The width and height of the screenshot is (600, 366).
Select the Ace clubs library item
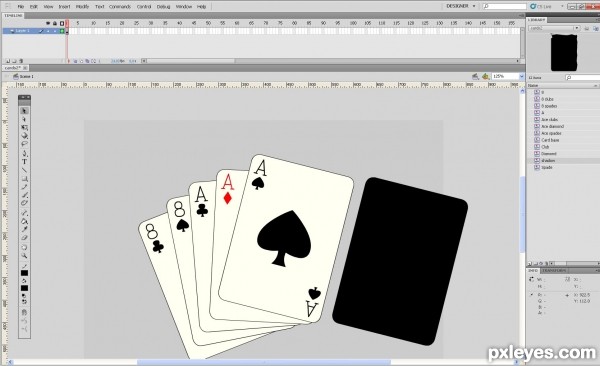coord(549,120)
